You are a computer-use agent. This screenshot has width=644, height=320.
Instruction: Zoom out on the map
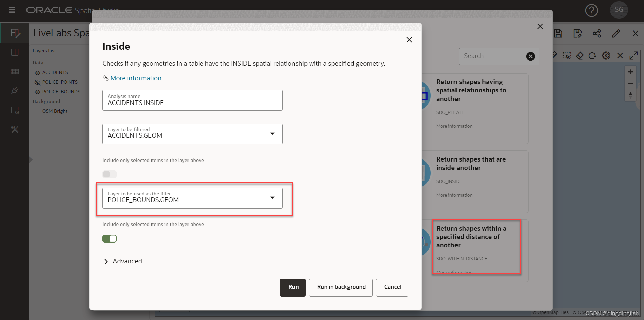coord(630,83)
